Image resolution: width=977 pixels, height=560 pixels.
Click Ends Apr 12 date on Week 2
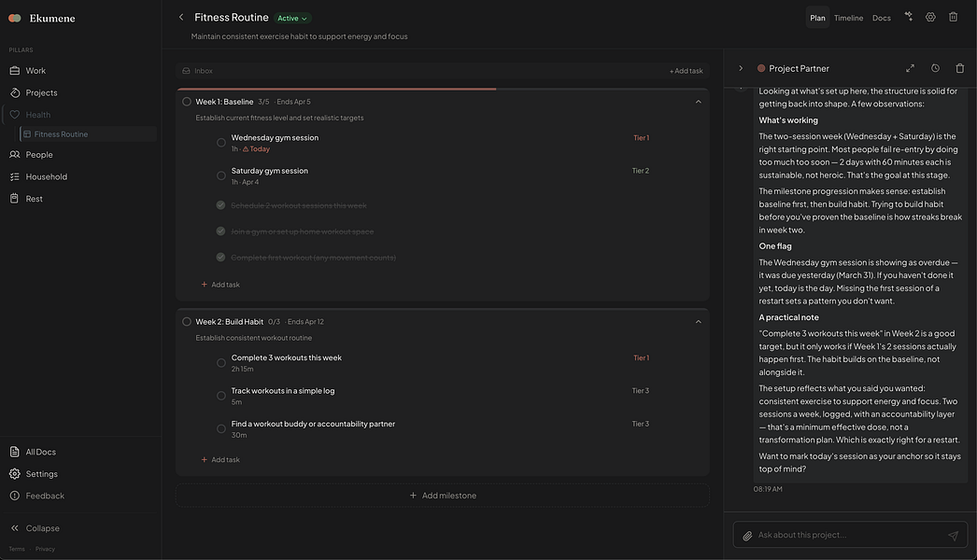(x=305, y=321)
